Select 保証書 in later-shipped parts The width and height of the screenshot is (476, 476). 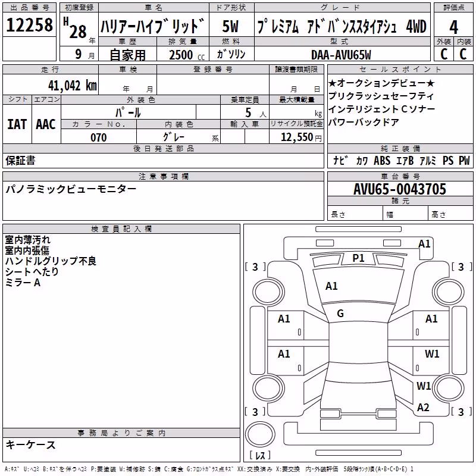20,160
